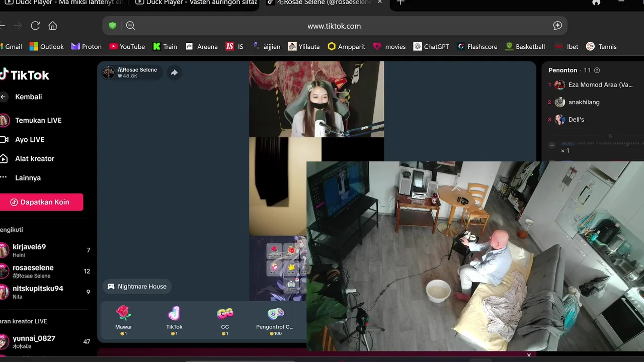Click the room camera overlay video
This screenshot has width=644, height=362.
[475, 256]
